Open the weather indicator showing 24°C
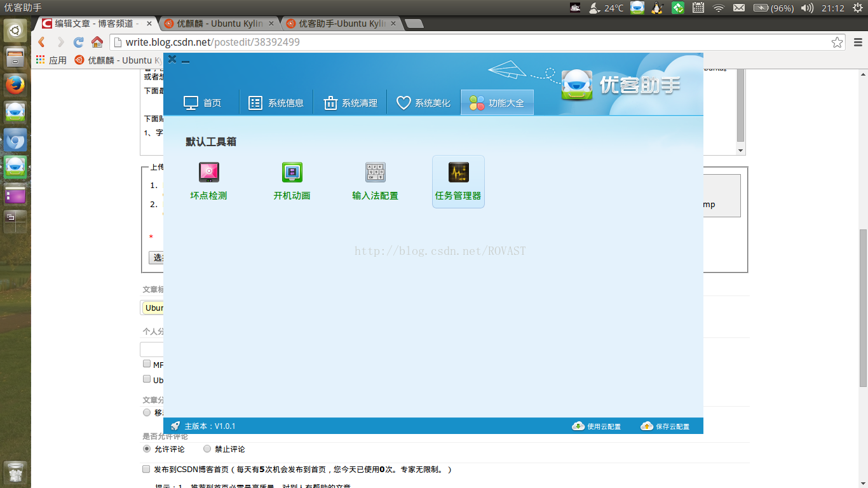 pyautogui.click(x=606, y=8)
